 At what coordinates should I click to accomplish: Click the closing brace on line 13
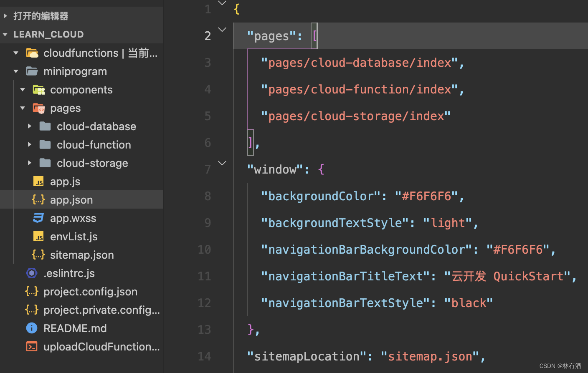(251, 330)
